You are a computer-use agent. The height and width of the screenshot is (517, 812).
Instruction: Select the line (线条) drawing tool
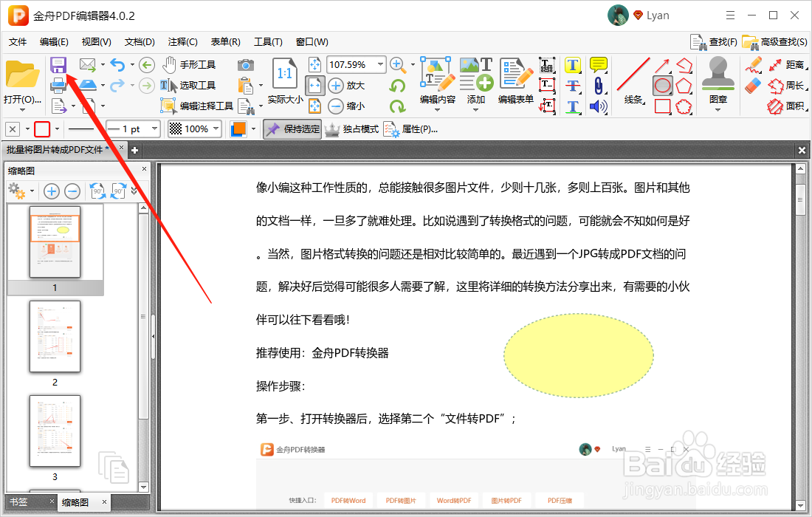coord(633,81)
